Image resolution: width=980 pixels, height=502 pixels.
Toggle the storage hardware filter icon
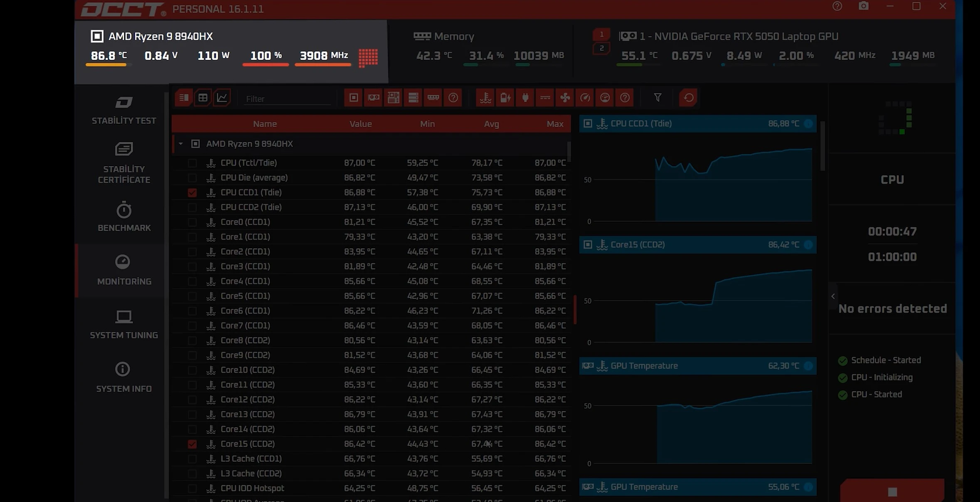413,98
